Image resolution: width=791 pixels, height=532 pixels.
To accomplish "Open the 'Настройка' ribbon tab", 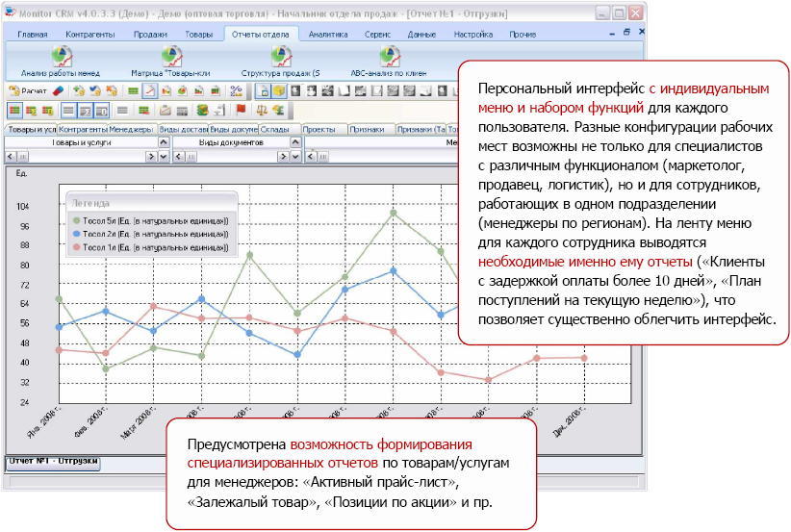I will tap(473, 35).
